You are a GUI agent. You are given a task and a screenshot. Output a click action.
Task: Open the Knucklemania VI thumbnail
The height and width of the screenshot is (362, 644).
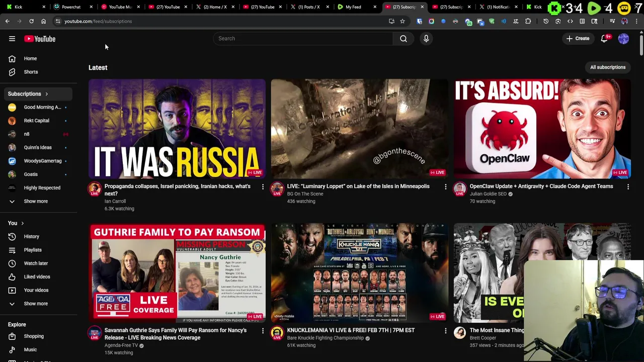pyautogui.click(x=360, y=273)
